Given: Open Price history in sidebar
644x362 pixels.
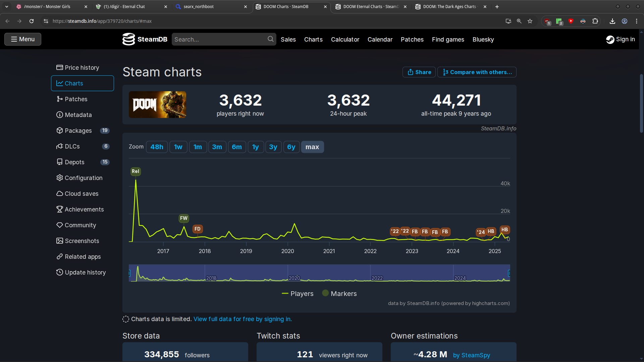Looking at the screenshot, I should [x=83, y=67].
